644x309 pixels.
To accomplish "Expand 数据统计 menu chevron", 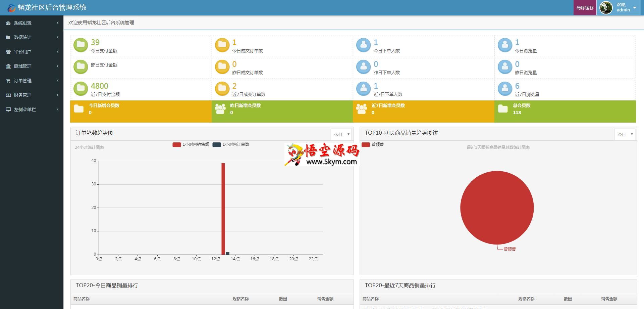I will pos(58,37).
